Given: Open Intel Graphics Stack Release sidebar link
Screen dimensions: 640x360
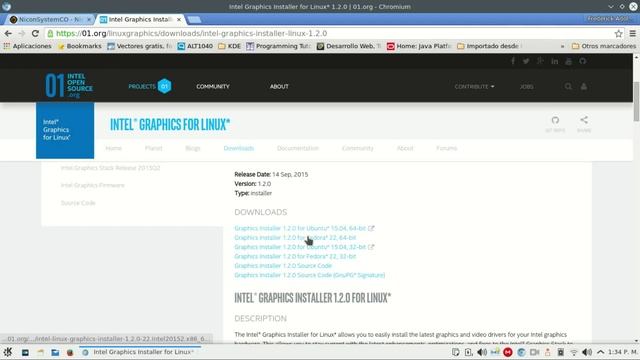Looking at the screenshot, I should tap(110, 168).
